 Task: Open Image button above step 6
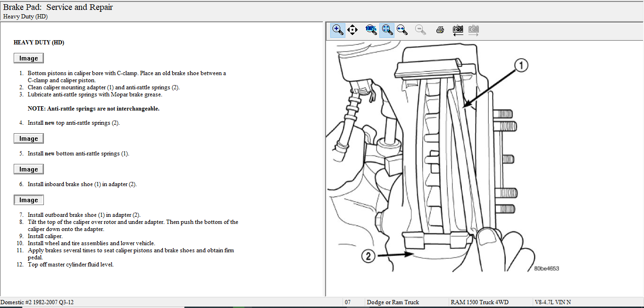coord(29,169)
